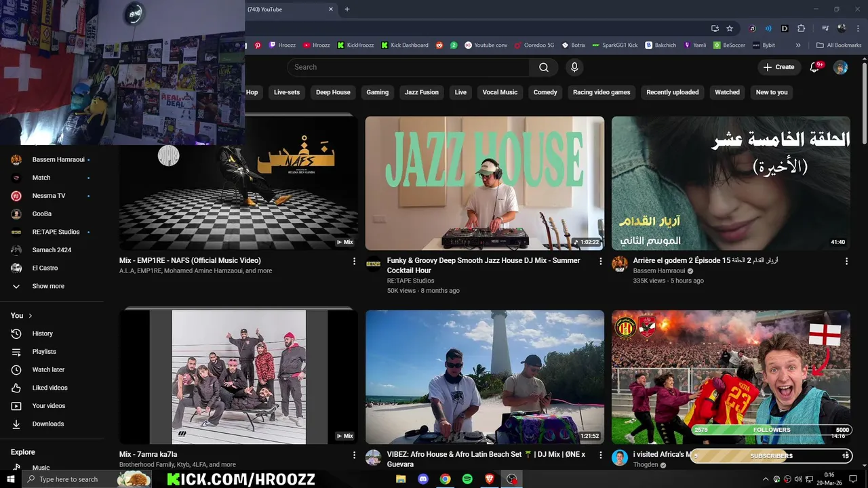This screenshot has height=488, width=868.
Task: Open File Explorer from the taskbar
Action: point(401,479)
